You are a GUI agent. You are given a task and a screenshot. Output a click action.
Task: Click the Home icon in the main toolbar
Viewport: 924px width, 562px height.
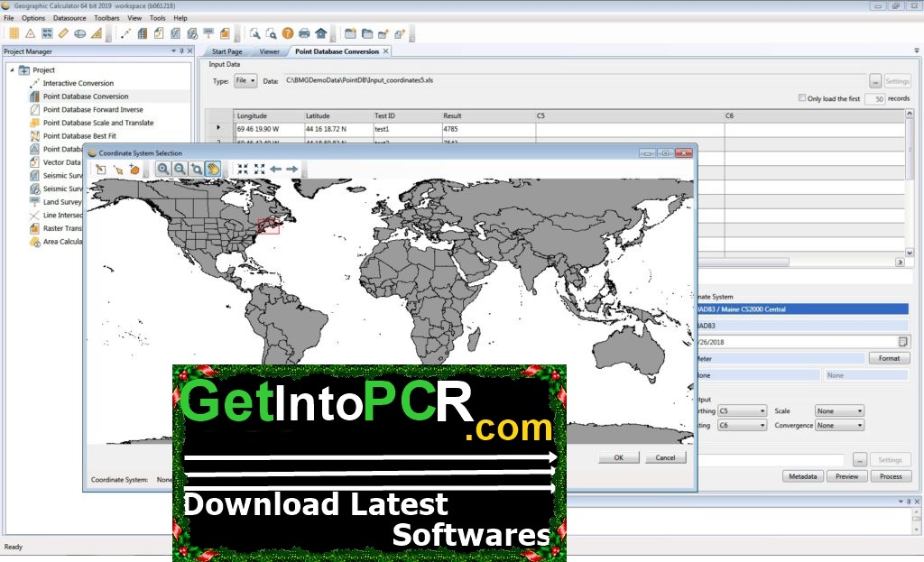[x=320, y=32]
